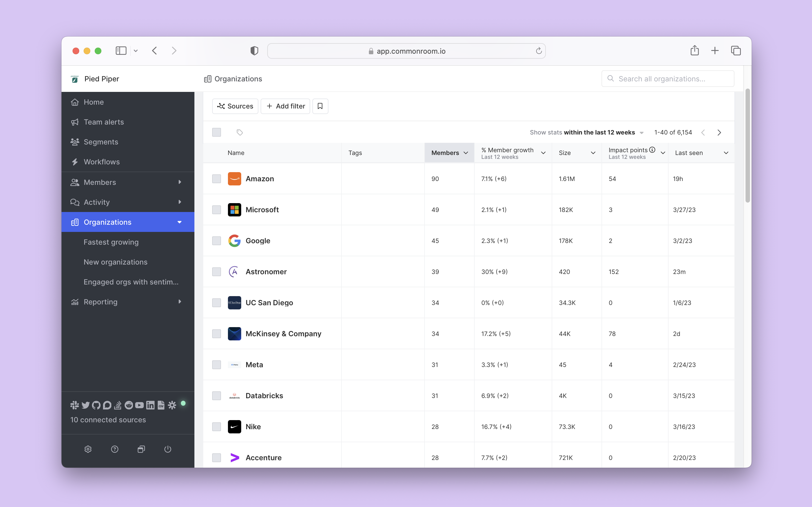The width and height of the screenshot is (812, 507).
Task: Check the Amazon row checkbox
Action: click(x=216, y=179)
